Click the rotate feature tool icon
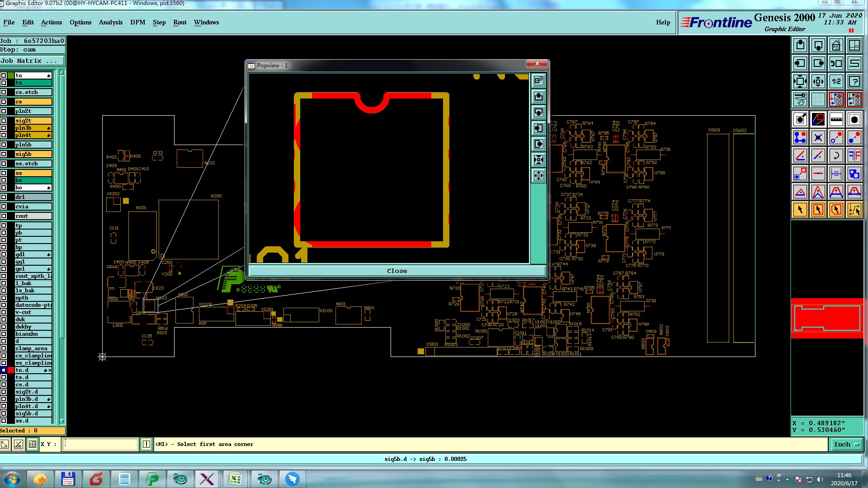The width and height of the screenshot is (868, 488). pos(836,155)
